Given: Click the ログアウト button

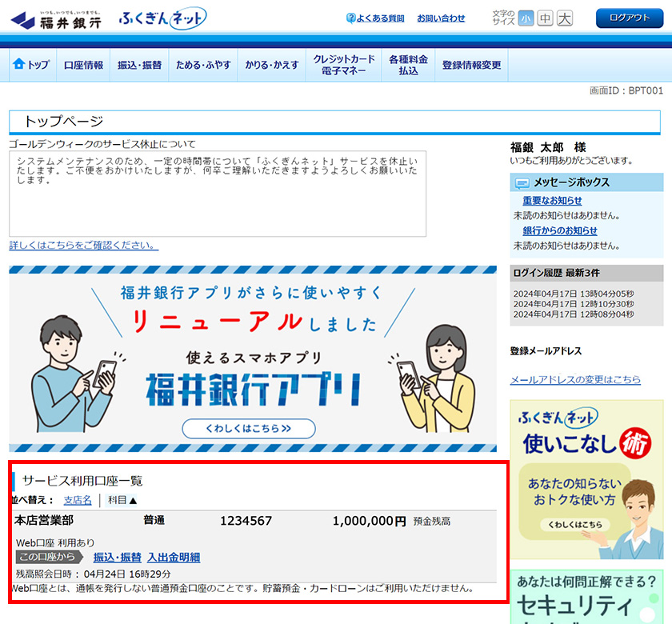Looking at the screenshot, I should tap(630, 18).
